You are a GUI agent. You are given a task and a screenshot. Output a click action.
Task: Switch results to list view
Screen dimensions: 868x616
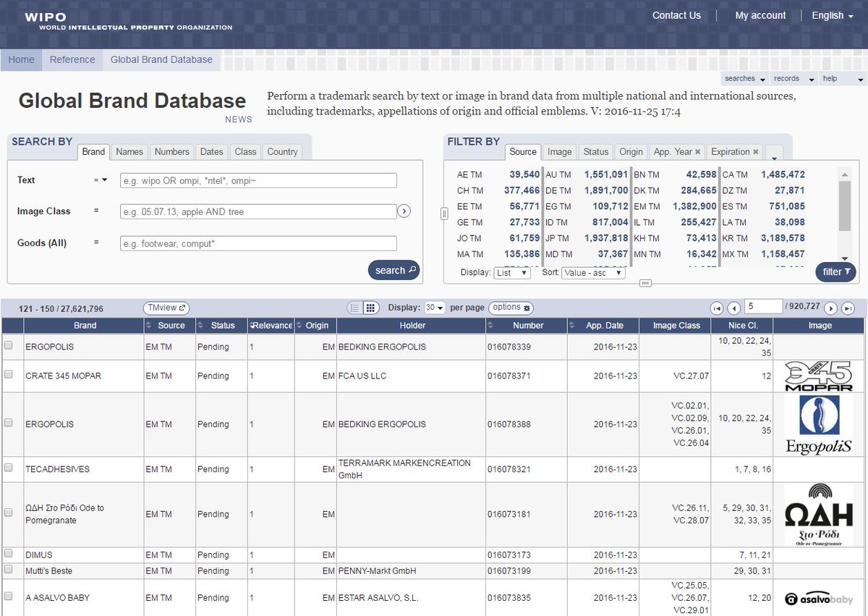[354, 308]
